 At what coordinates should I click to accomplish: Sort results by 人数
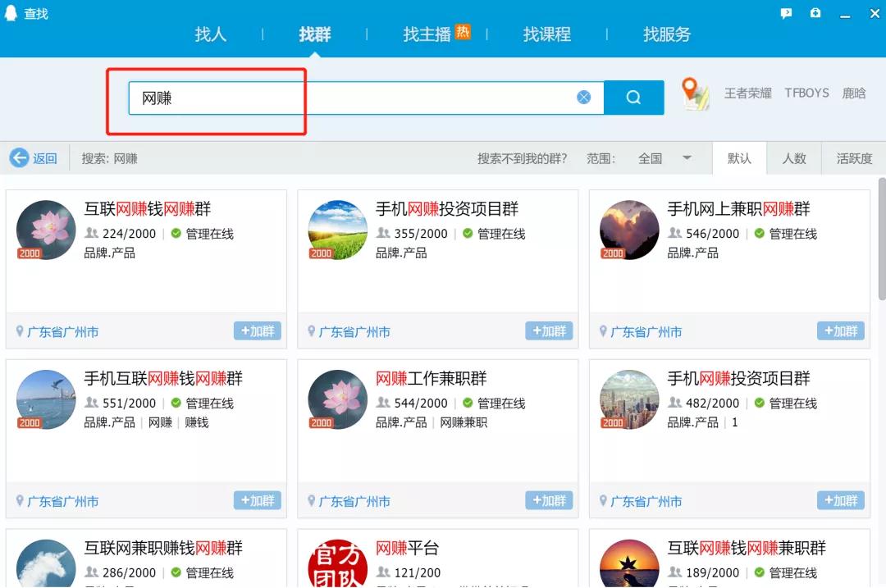[x=793, y=158]
